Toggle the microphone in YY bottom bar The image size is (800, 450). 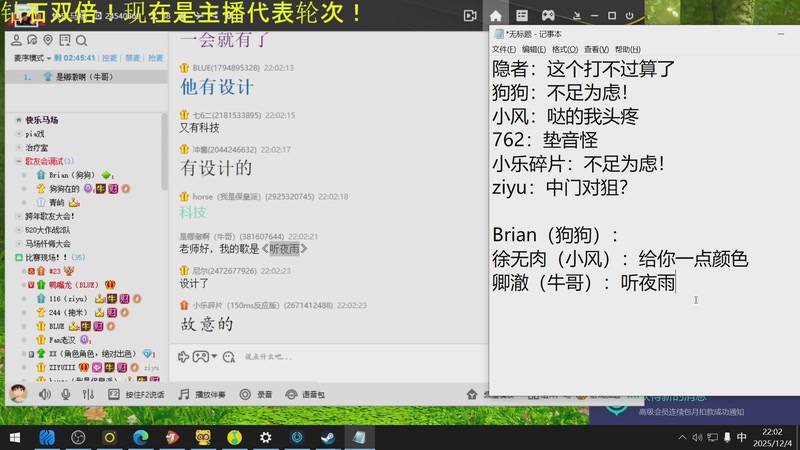(66, 394)
